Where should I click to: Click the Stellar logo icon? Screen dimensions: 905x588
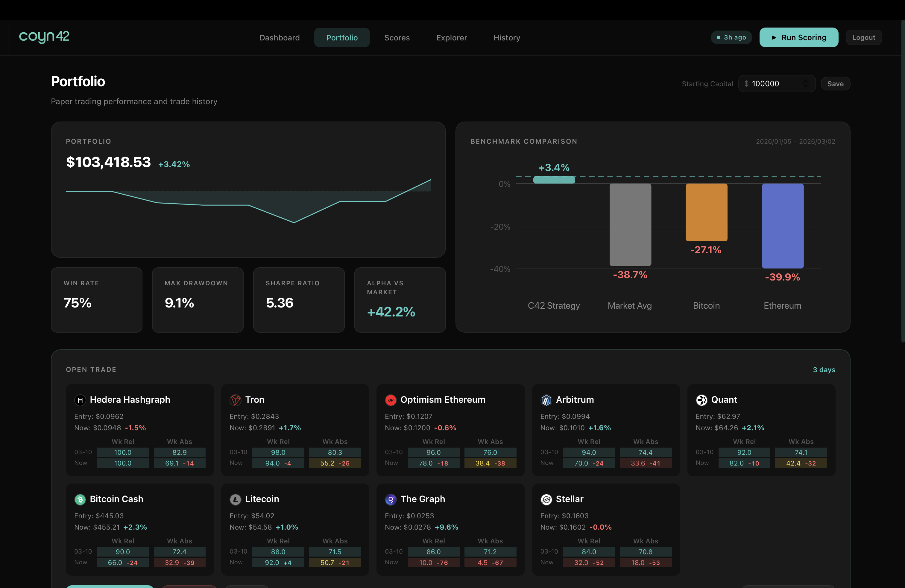click(546, 499)
